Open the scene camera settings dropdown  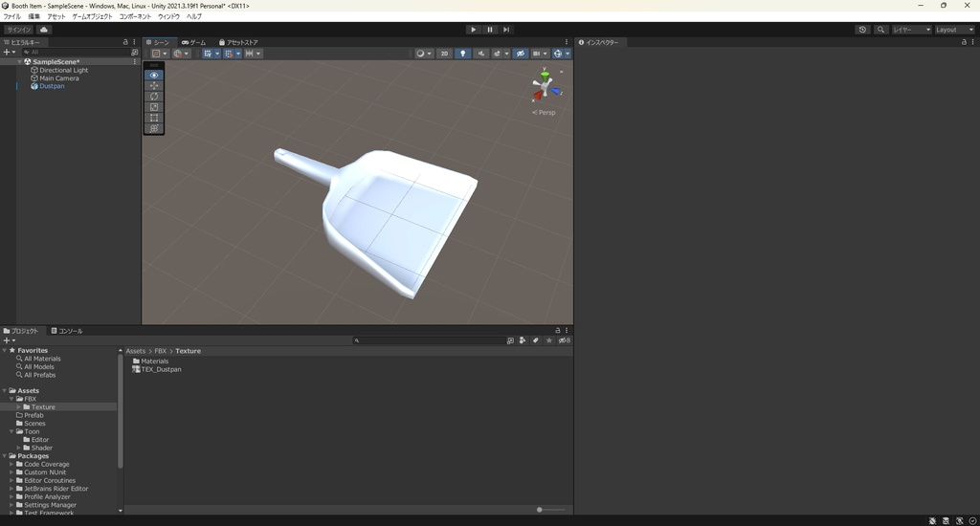tap(539, 54)
